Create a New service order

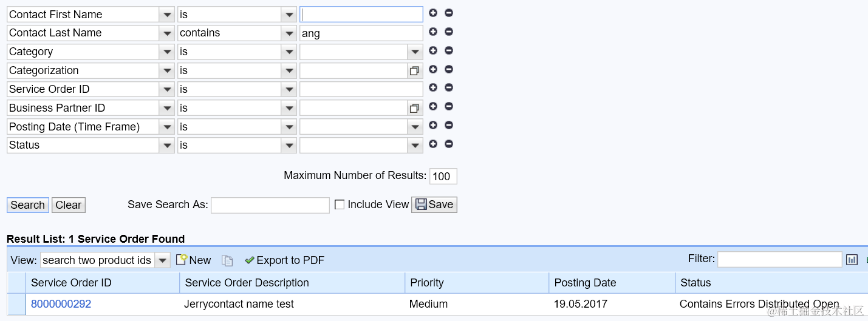[194, 260]
